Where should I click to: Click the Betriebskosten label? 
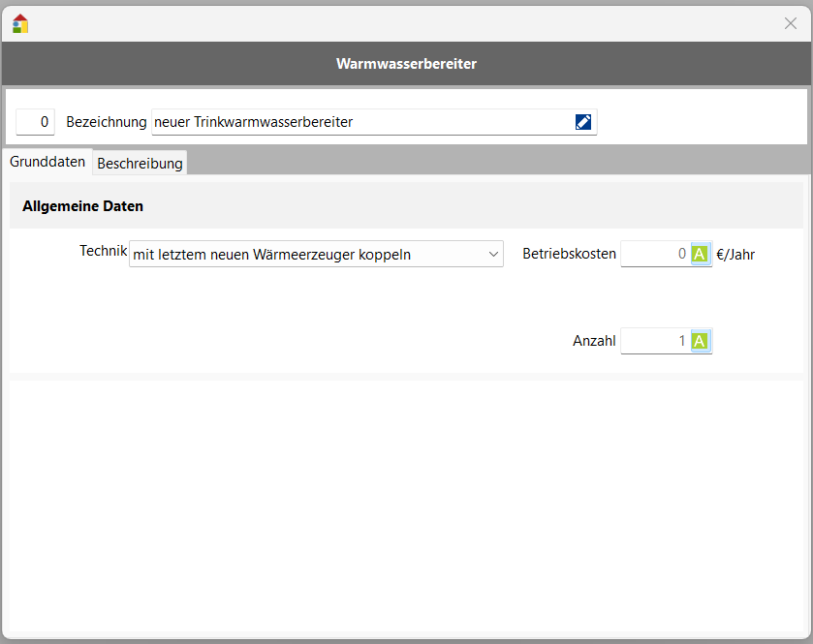tap(569, 255)
